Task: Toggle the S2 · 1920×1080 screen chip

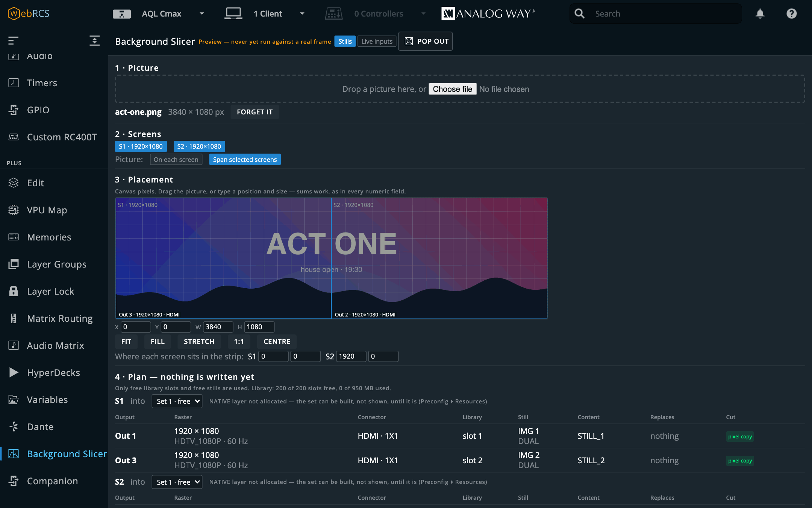Action: pos(199,146)
